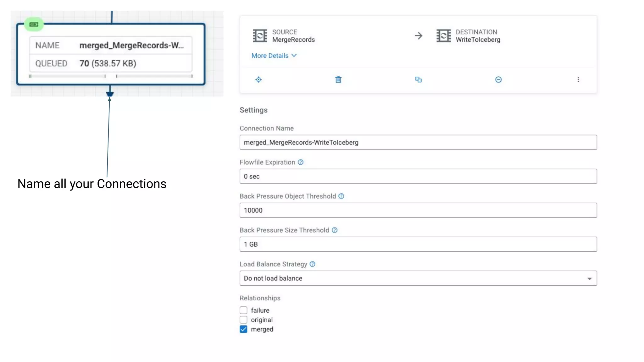644x362 pixels.
Task: Open Load Balance Strategy dropdown
Action: point(418,278)
